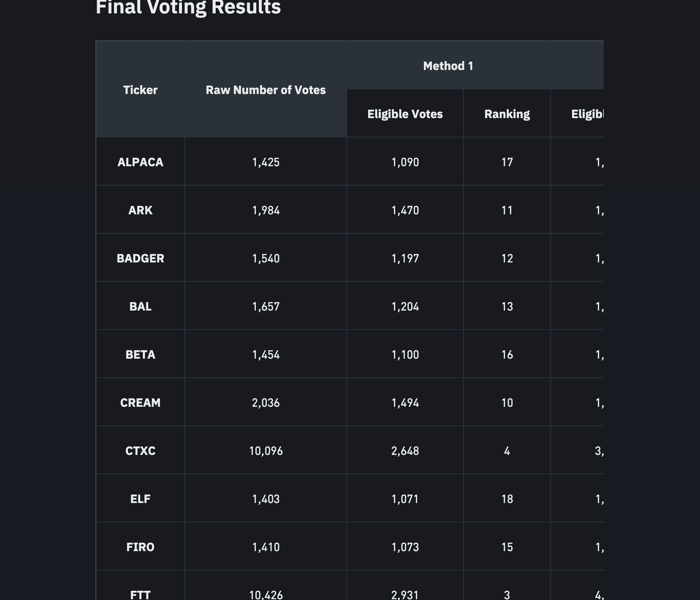
Task: Click the CTXC ticker cell
Action: (140, 451)
